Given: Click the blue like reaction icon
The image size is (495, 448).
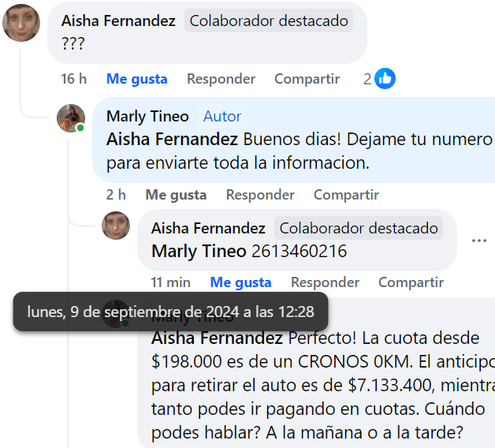Looking at the screenshot, I should [x=385, y=78].
